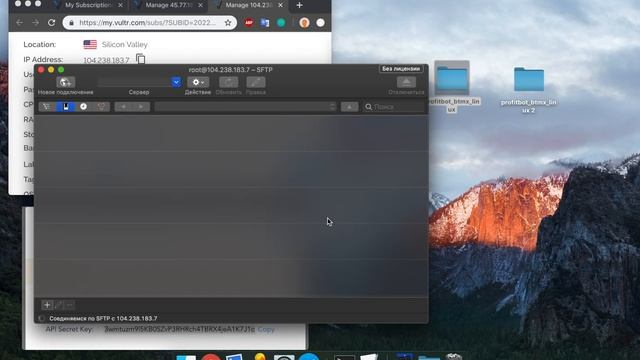The width and height of the screenshot is (640, 360).
Task: Remove the bookmark with minus button
Action: [x=69, y=305]
